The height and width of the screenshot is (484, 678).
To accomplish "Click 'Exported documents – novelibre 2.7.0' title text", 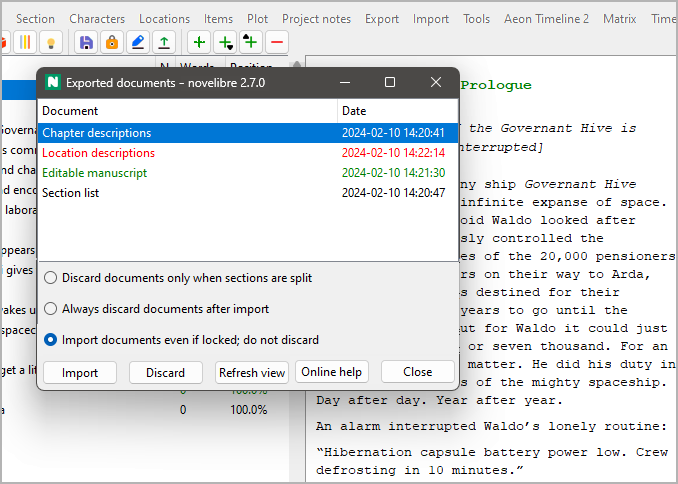I will pyautogui.click(x=166, y=83).
